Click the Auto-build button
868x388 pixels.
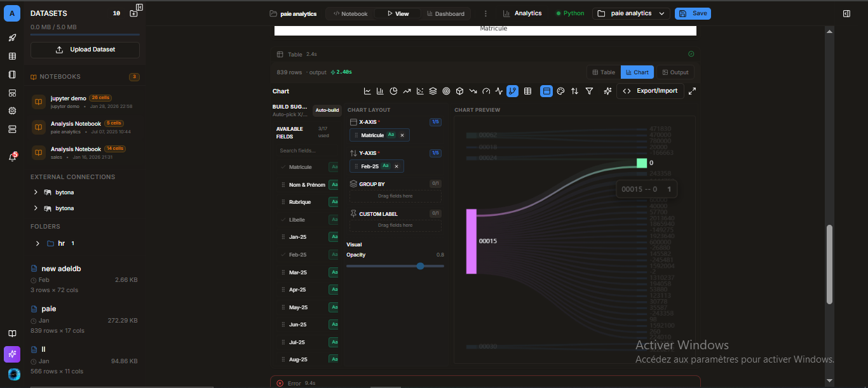point(327,110)
